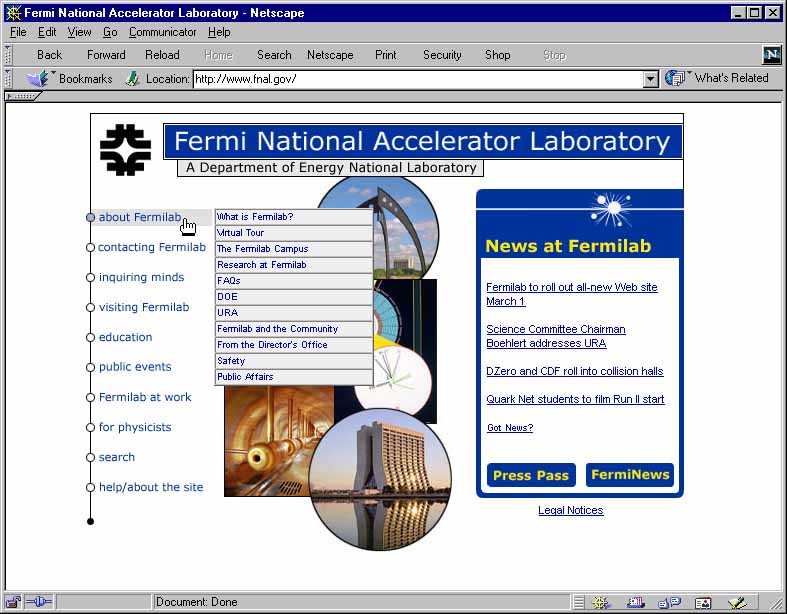Open the Bookmarks quickfile icon
Image resolution: width=787 pixels, height=614 pixels.
(38, 79)
